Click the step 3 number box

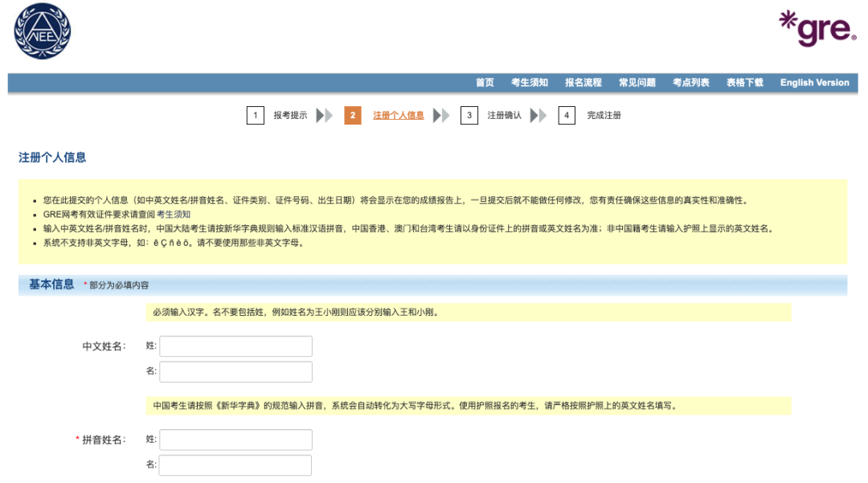pos(469,114)
